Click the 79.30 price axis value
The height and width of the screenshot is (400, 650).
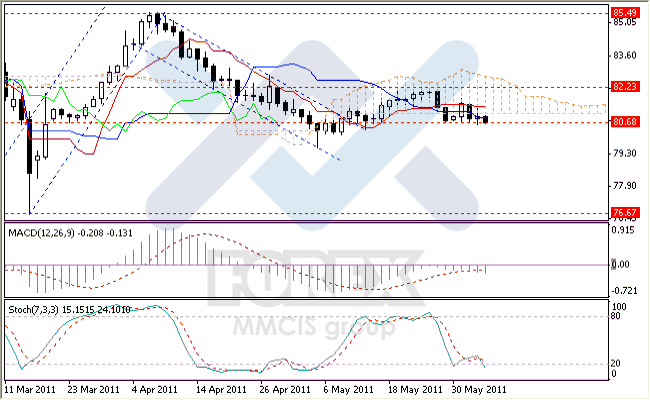click(x=625, y=153)
